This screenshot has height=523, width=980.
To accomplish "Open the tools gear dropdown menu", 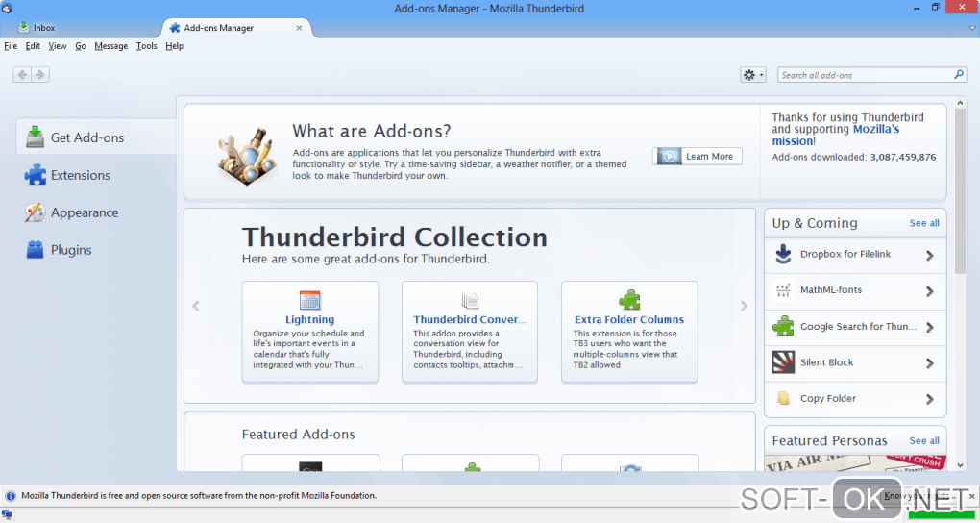I will point(752,74).
